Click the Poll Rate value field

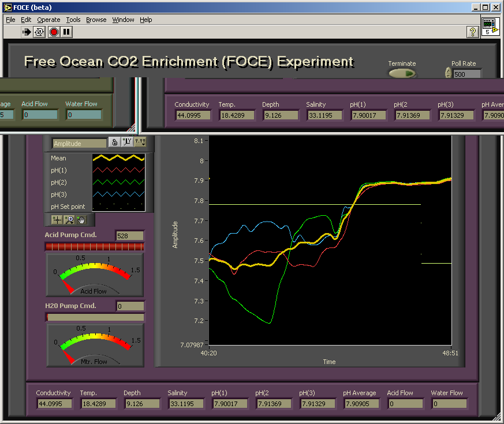click(x=466, y=74)
